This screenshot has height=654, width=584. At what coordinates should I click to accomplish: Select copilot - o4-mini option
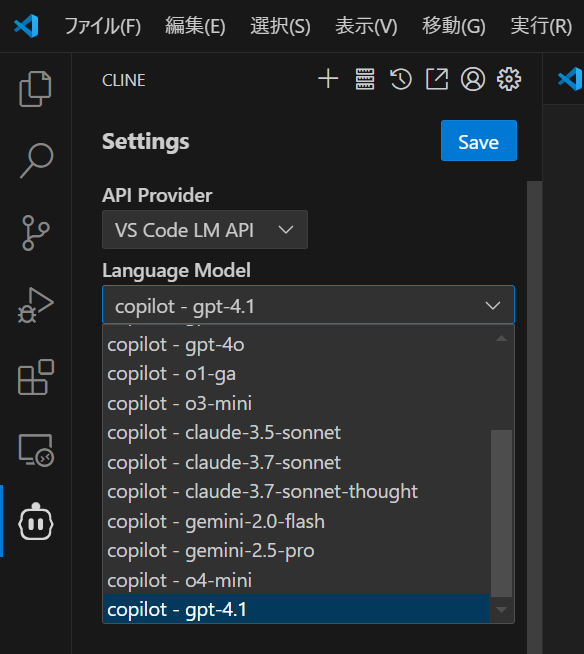(x=296, y=580)
